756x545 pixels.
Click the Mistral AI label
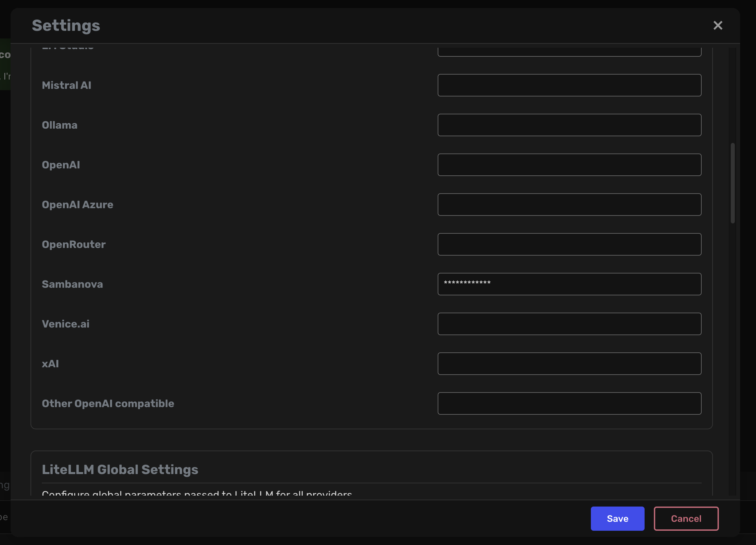[x=67, y=85]
